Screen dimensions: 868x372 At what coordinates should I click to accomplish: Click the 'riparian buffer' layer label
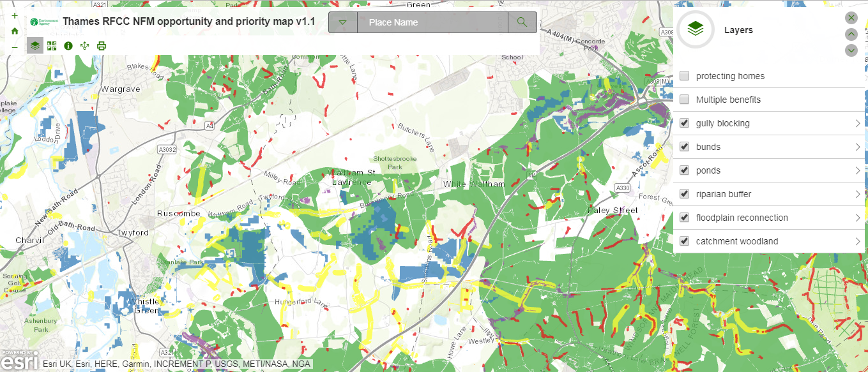[724, 194]
